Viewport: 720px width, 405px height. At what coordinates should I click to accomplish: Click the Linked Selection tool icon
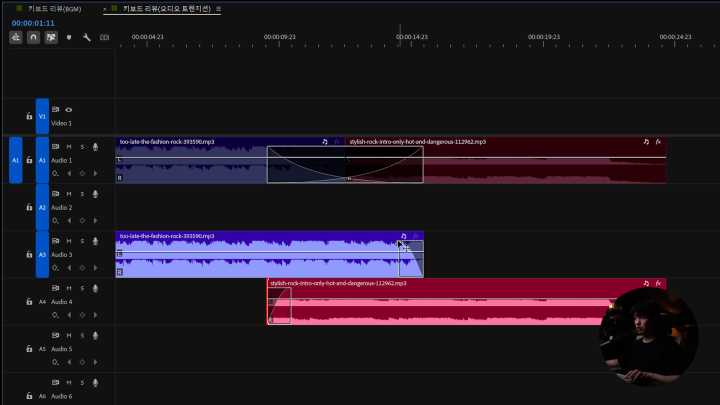tap(51, 37)
